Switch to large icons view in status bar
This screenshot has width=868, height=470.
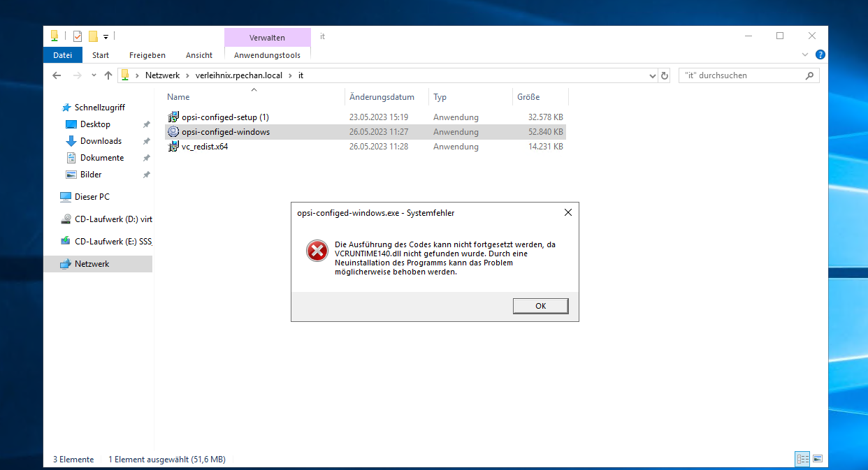[x=817, y=459]
